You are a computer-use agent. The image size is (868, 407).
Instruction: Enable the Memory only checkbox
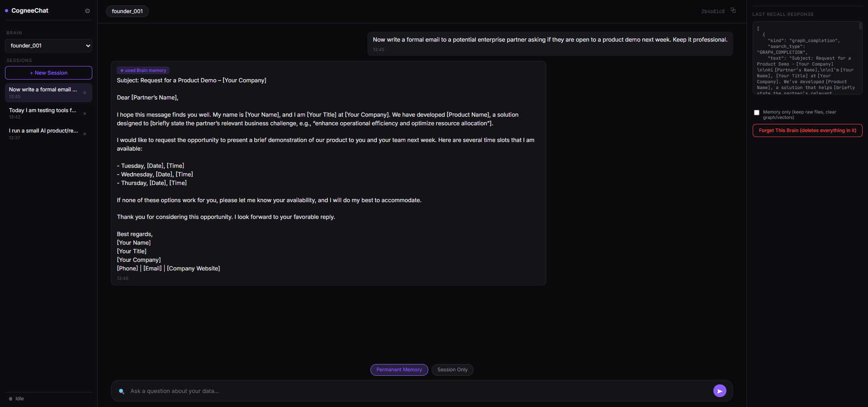pyautogui.click(x=757, y=113)
